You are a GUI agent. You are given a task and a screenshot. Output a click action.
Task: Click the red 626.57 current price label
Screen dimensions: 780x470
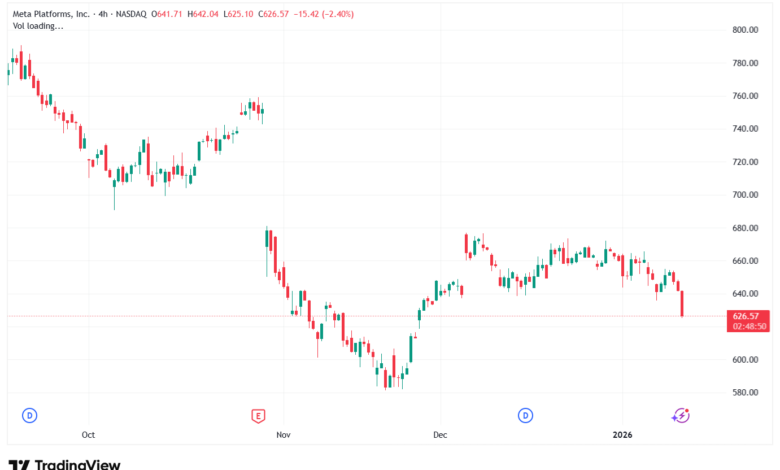pos(748,315)
